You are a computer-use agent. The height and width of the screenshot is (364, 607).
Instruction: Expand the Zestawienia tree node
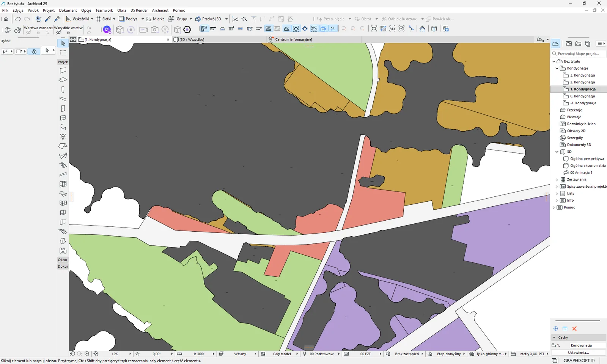pyautogui.click(x=557, y=180)
